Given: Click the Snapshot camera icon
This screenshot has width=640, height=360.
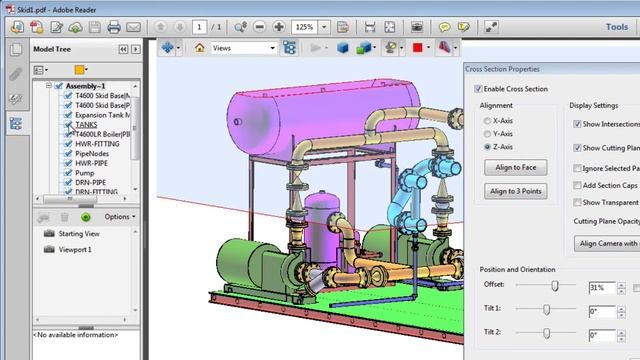Looking at the screenshot, I should click(417, 27).
